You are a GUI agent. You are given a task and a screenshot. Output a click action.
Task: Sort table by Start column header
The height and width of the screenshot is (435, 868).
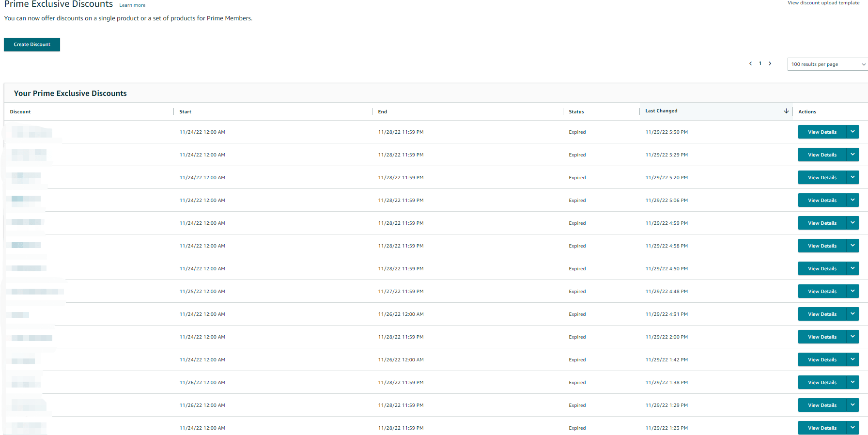(x=186, y=111)
